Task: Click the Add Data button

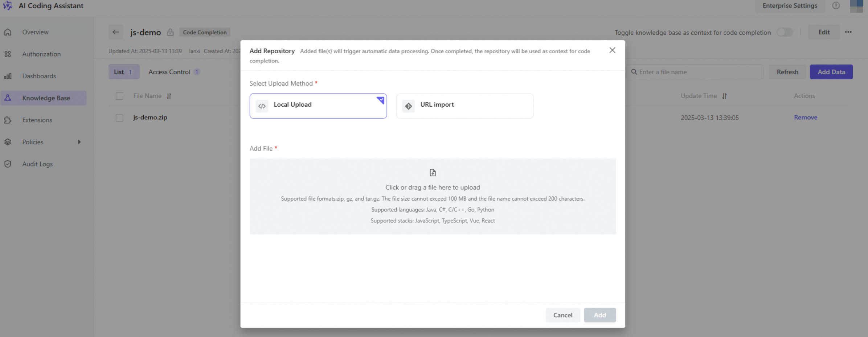Action: 831,72
